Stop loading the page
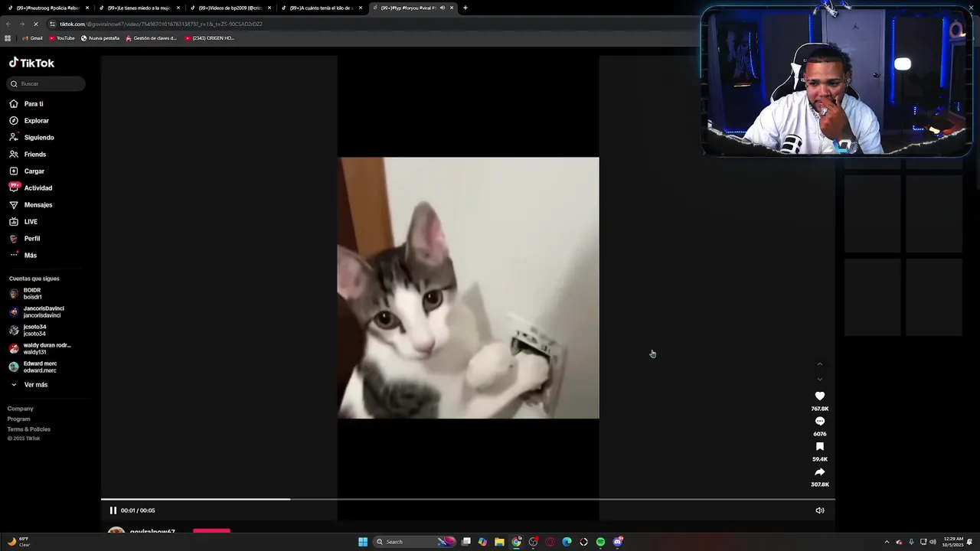 pos(38,24)
